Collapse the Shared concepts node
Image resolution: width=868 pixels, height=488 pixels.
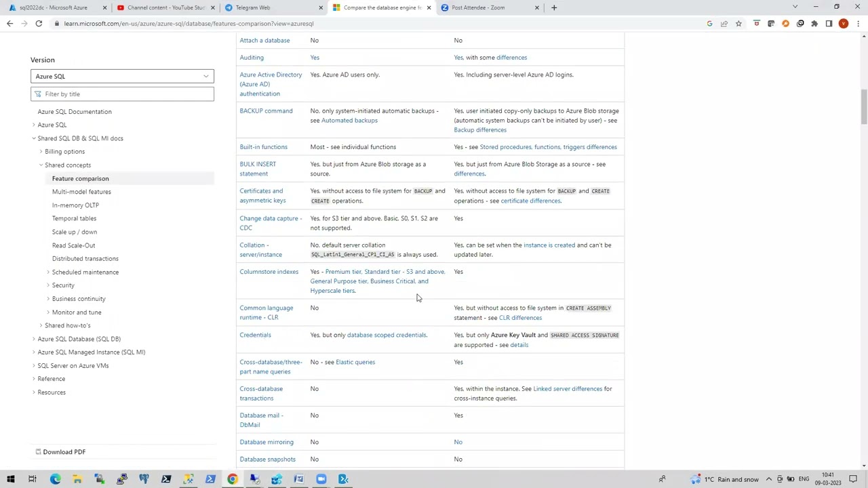click(x=41, y=165)
